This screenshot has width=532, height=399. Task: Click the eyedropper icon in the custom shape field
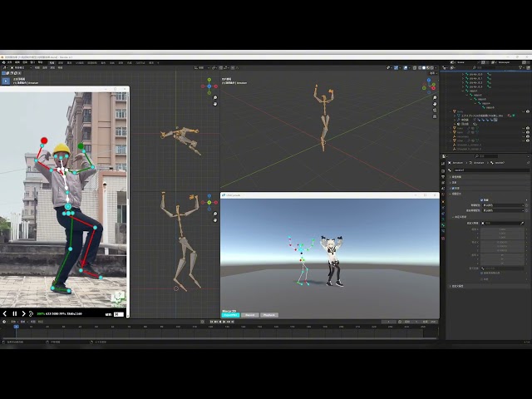[x=522, y=224]
